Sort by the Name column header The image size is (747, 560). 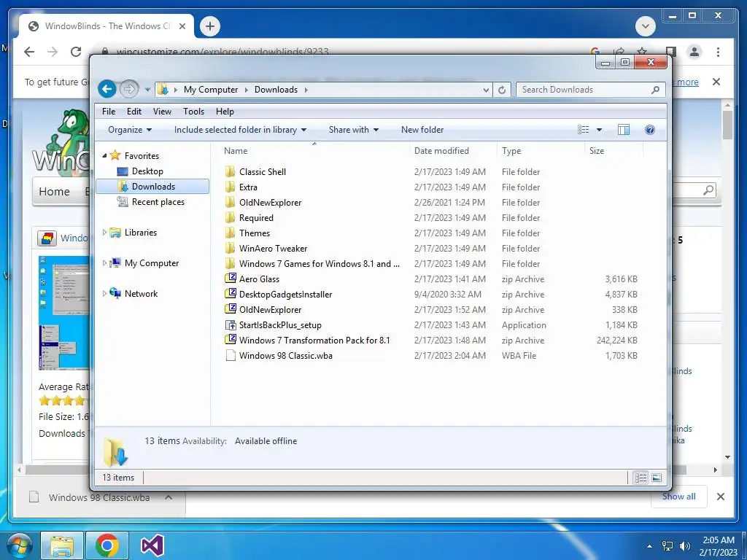(236, 151)
